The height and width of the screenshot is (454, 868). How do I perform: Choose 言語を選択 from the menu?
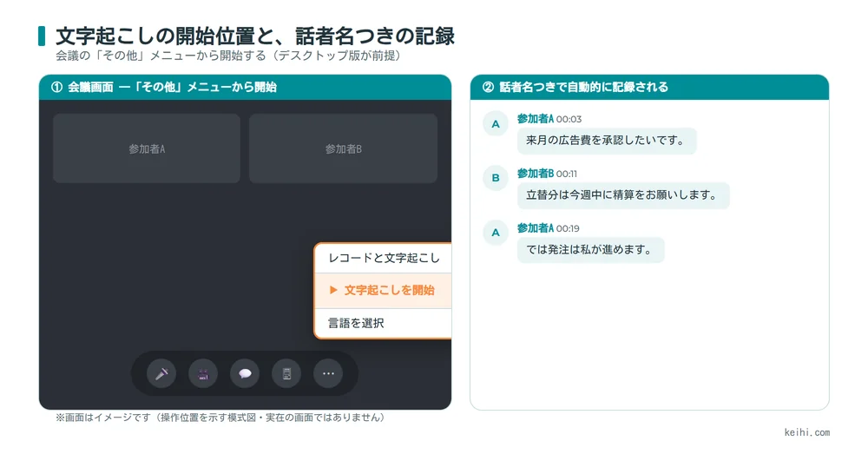coord(384,323)
